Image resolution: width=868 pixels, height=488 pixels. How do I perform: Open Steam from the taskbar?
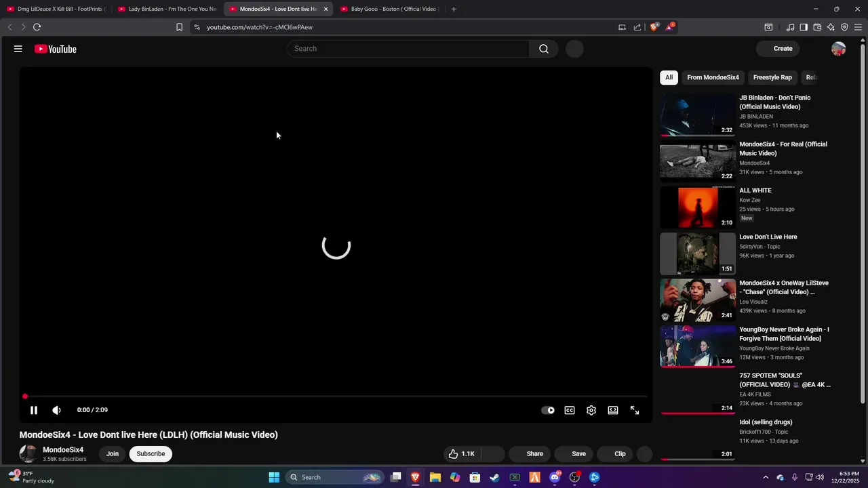point(495,477)
